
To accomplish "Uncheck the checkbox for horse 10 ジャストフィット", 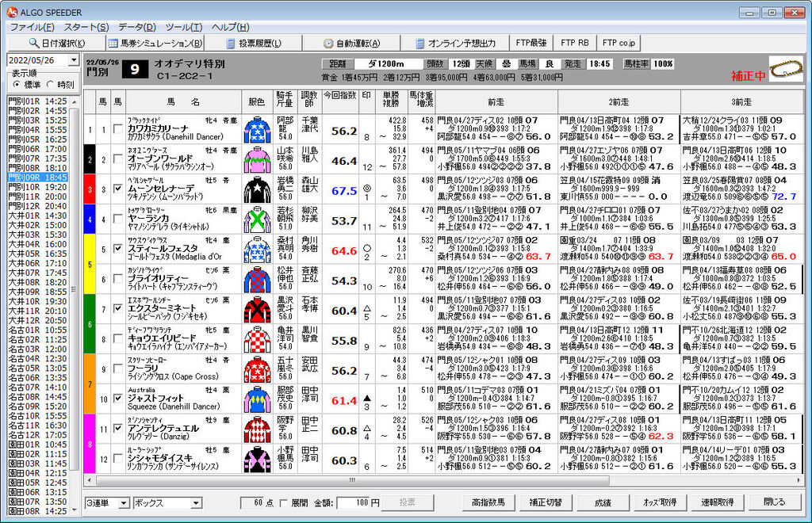I will pyautogui.click(x=118, y=399).
